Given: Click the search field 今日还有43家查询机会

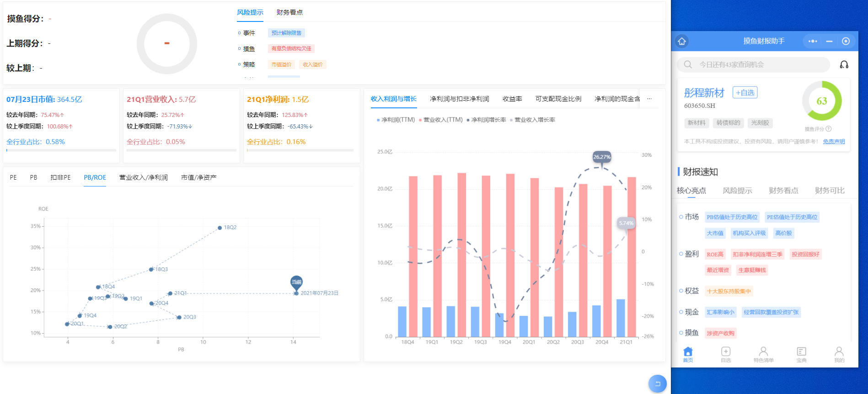Looking at the screenshot, I should 754,64.
